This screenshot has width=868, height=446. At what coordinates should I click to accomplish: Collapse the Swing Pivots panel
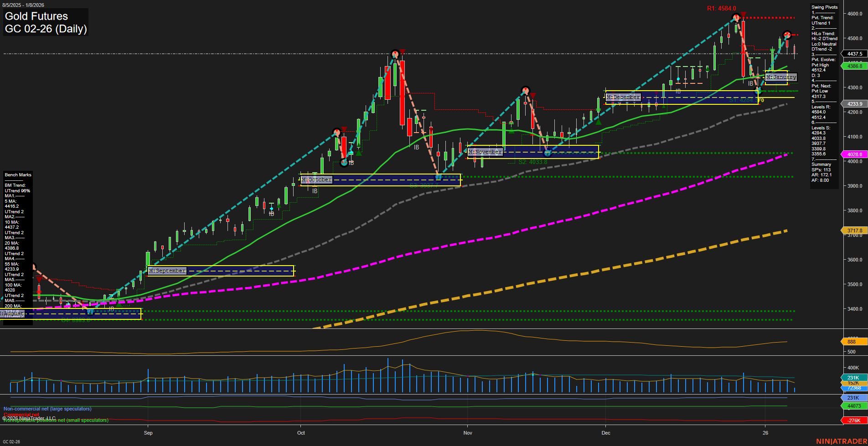[824, 7]
